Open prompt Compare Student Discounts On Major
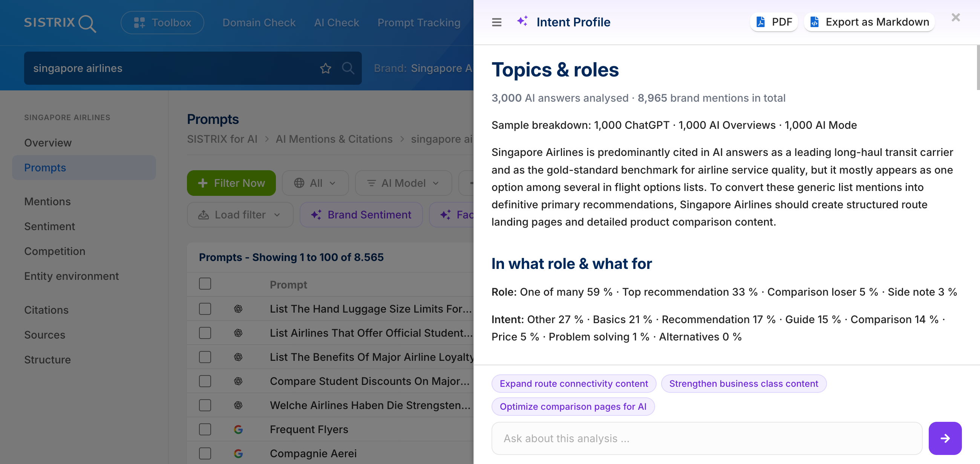The height and width of the screenshot is (464, 980). coord(369,381)
